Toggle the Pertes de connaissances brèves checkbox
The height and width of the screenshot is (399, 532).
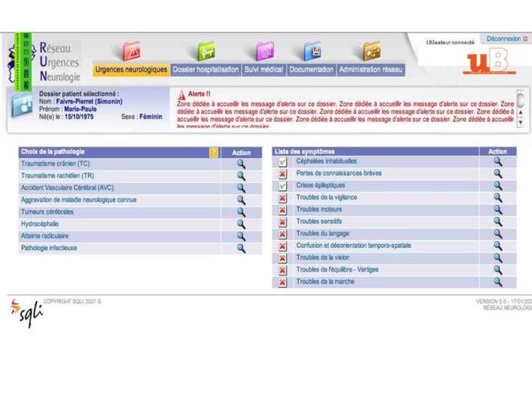283,174
